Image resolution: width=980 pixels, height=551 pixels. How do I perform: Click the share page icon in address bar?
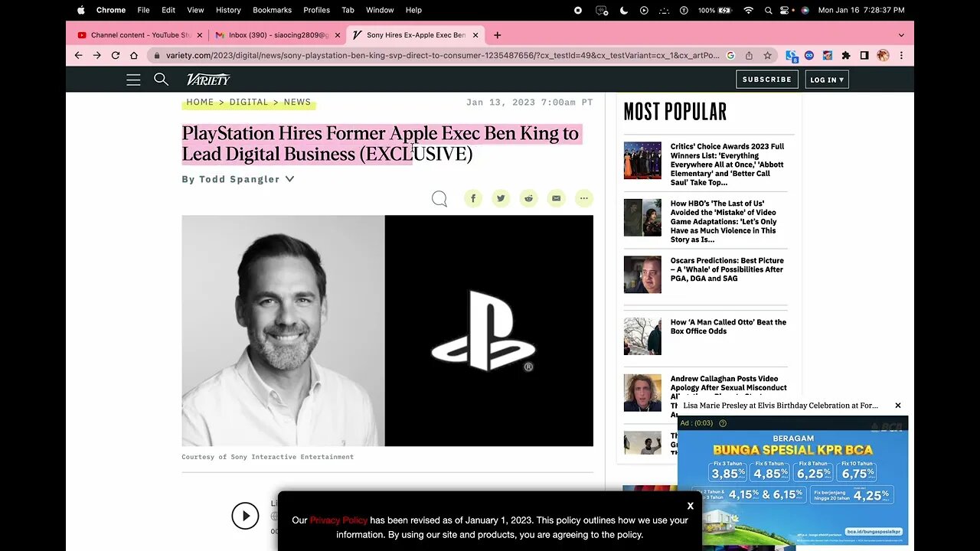tap(749, 55)
